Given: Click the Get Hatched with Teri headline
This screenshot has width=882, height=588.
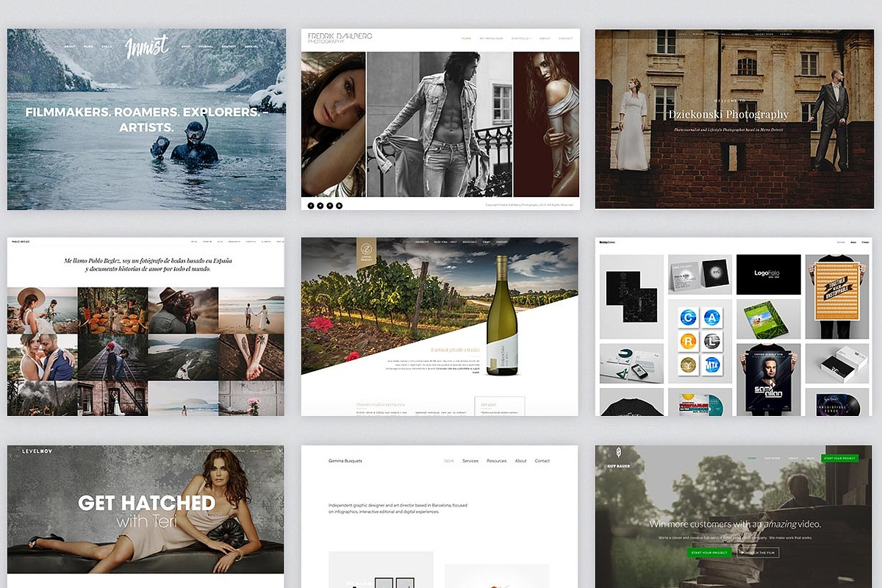Looking at the screenshot, I should click(x=147, y=511).
